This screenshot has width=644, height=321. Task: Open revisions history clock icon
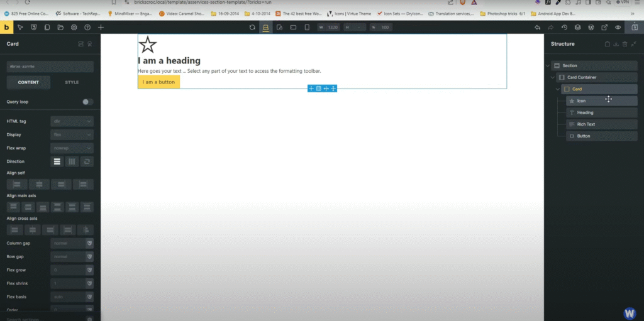[x=564, y=27]
